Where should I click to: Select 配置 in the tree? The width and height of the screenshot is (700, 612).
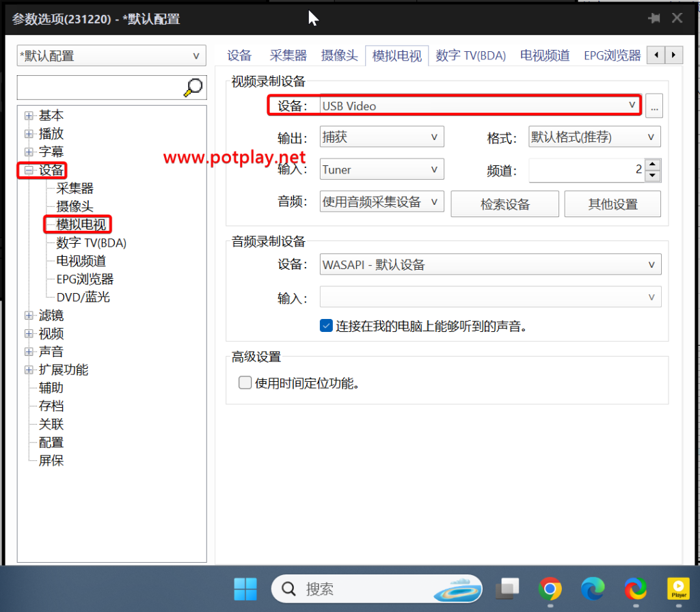pos(51,443)
